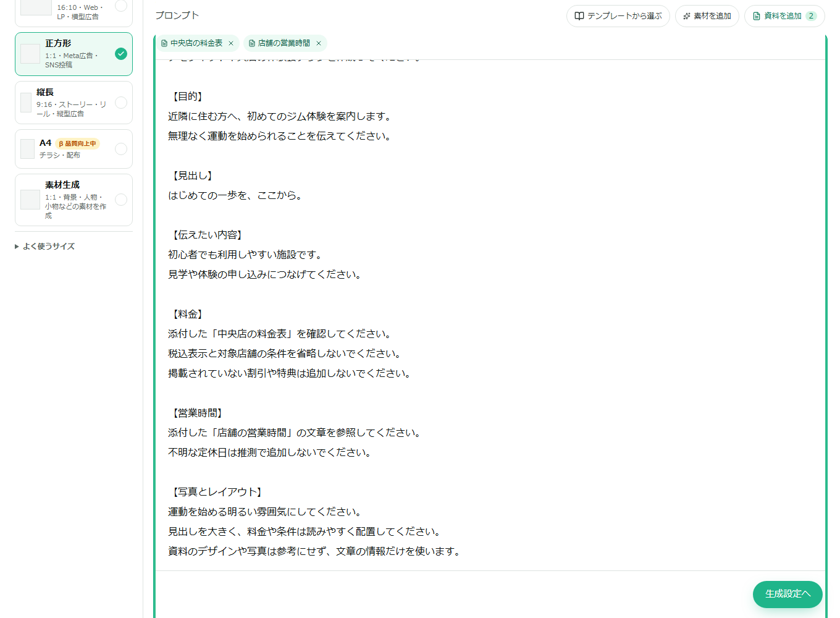Click the 【写真とレイアウト】 section label
The image size is (840, 618).
coord(216,492)
